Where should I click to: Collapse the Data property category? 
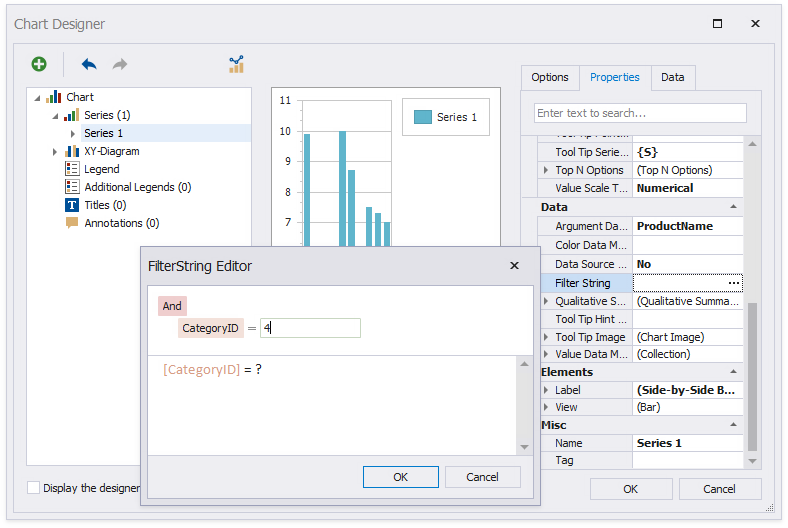tap(734, 207)
